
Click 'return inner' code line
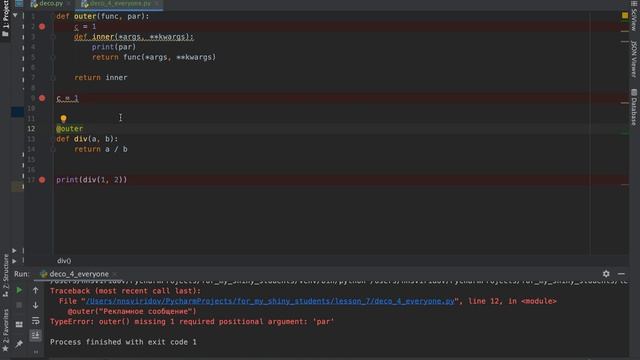pyautogui.click(x=100, y=78)
